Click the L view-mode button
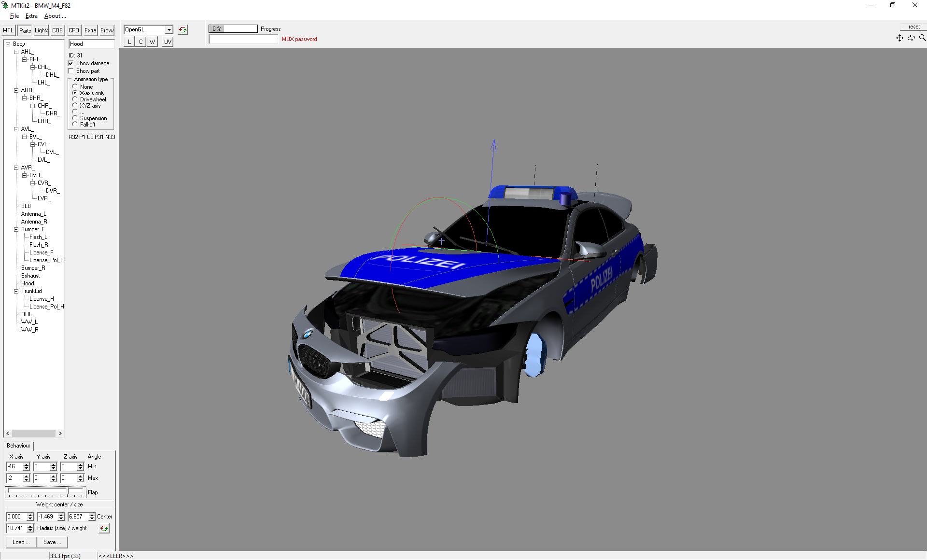The image size is (927, 560). click(129, 42)
